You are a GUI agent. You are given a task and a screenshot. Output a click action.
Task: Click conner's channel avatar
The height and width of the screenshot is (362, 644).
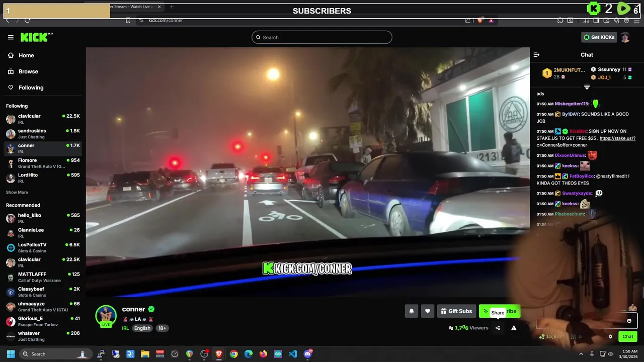(x=106, y=316)
